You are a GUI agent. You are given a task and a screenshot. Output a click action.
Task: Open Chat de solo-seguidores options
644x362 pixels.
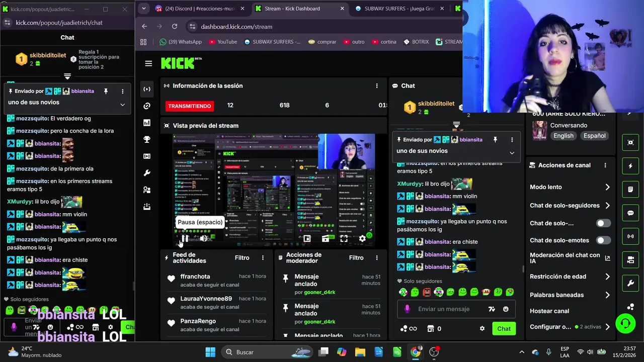[570, 205]
